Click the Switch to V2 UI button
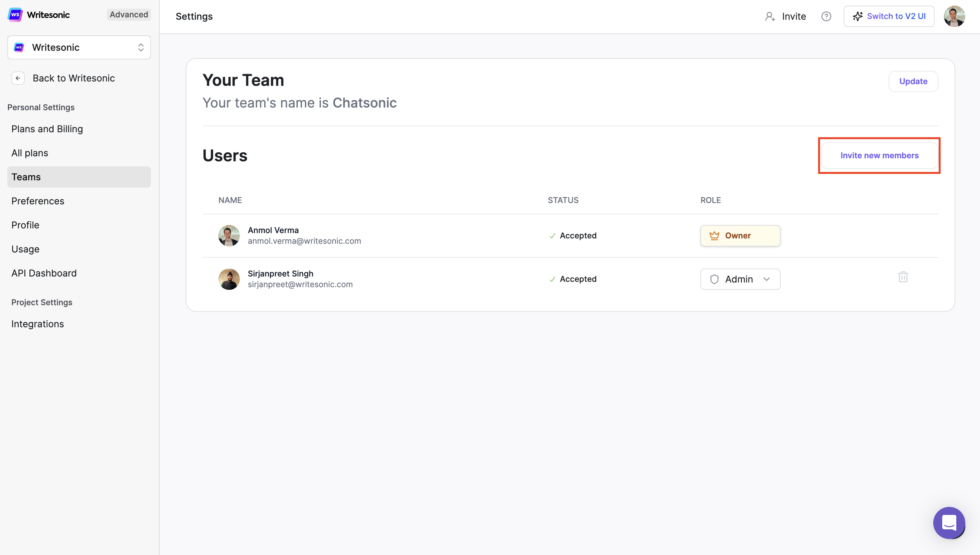The height and width of the screenshot is (555, 980). [888, 16]
